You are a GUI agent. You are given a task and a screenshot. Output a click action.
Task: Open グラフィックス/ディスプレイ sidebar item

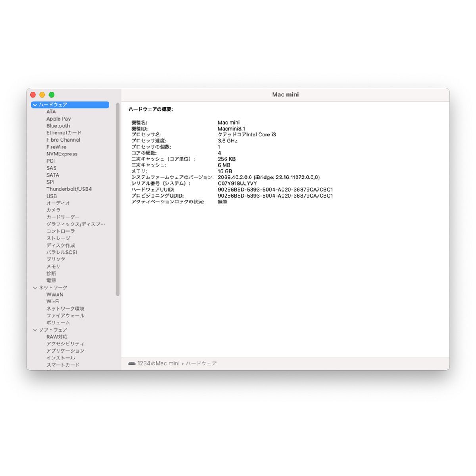75,224
